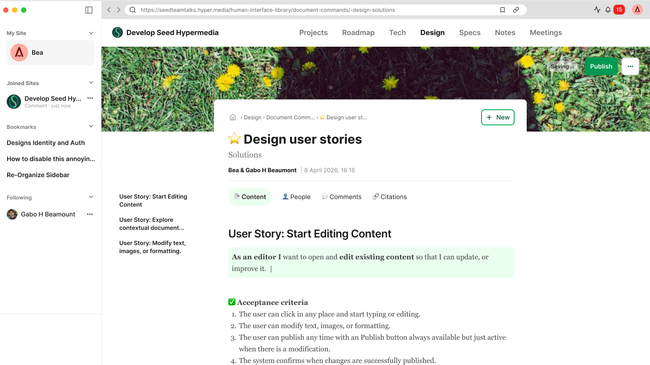Screen dimensions: 650x365
Task: Jump to outline item Start Editing Content
Action: click(x=153, y=200)
